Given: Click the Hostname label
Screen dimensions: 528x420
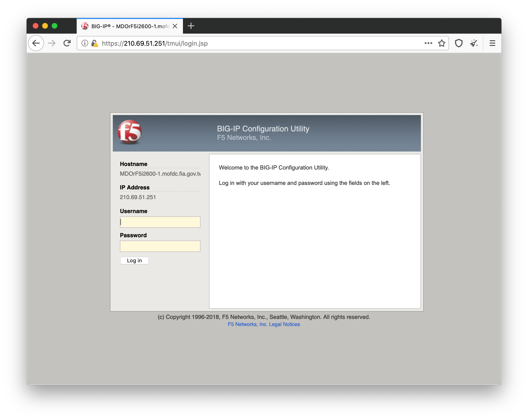Looking at the screenshot, I should 133,164.
